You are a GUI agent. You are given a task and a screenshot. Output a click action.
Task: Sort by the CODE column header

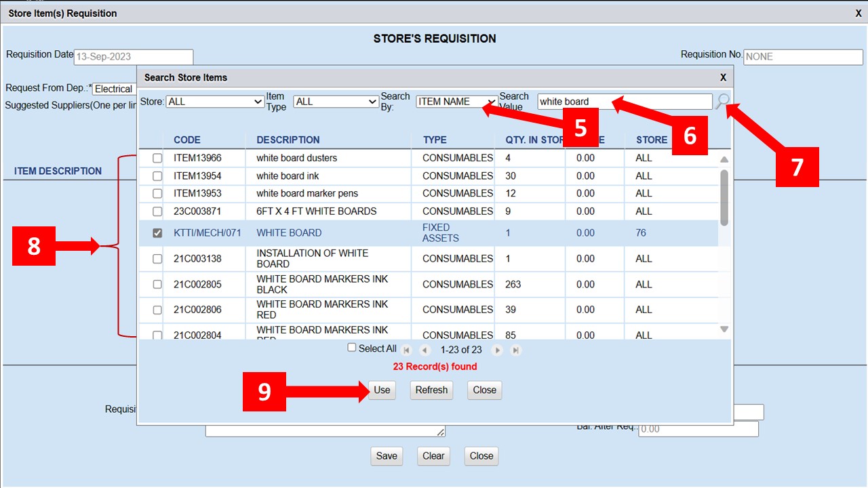point(187,140)
